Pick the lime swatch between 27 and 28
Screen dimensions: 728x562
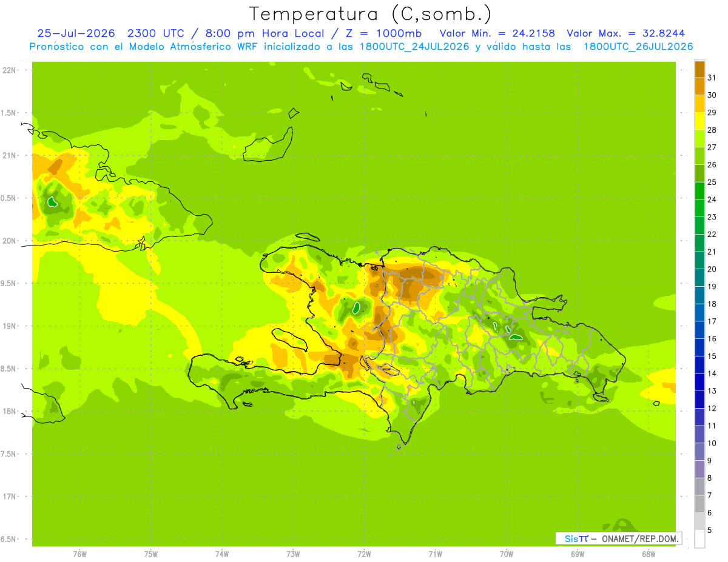(699, 139)
